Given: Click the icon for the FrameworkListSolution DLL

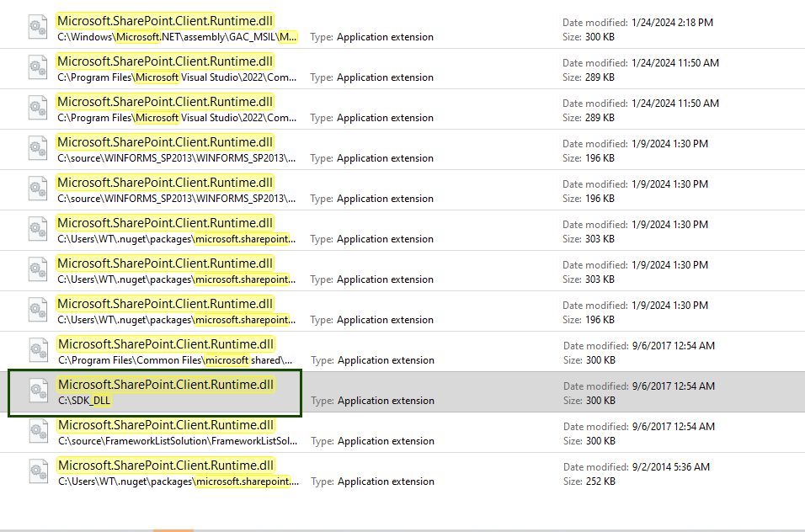Looking at the screenshot, I should (39, 432).
